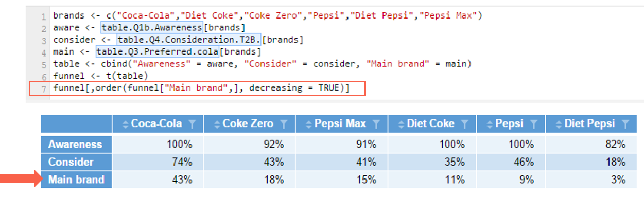This screenshot has width=644, height=197.
Task: Toggle sort arrows on Pepsi Max header
Action: (309, 124)
